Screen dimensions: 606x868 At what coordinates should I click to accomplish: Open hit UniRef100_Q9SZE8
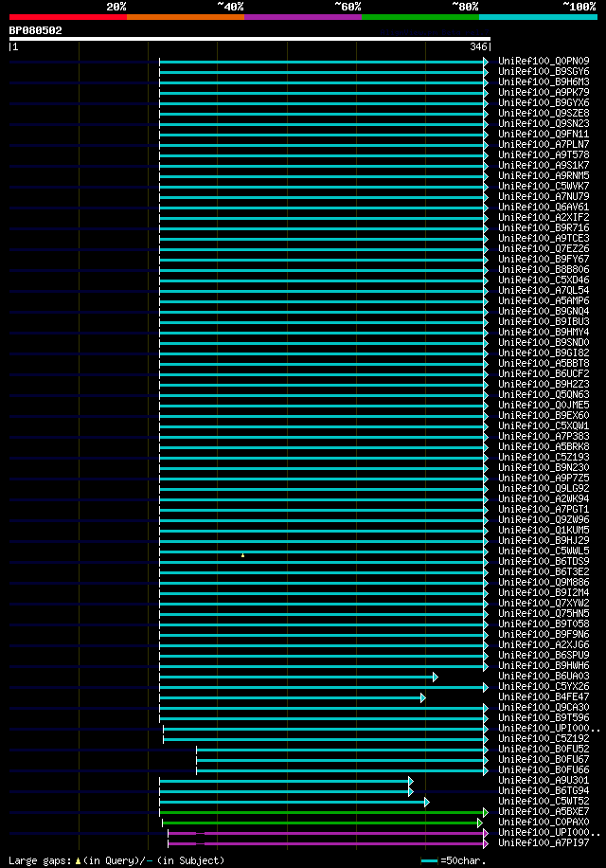(544, 114)
